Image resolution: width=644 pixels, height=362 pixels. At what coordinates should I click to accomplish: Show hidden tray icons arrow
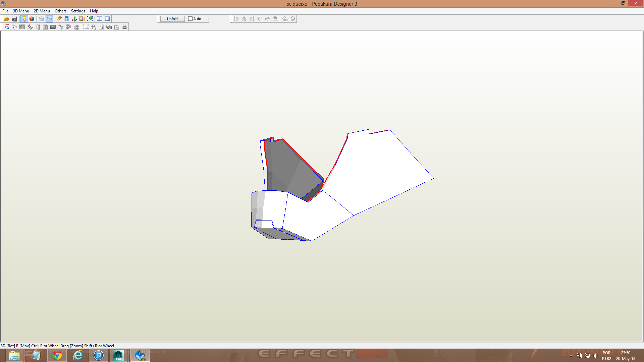[x=571, y=356]
